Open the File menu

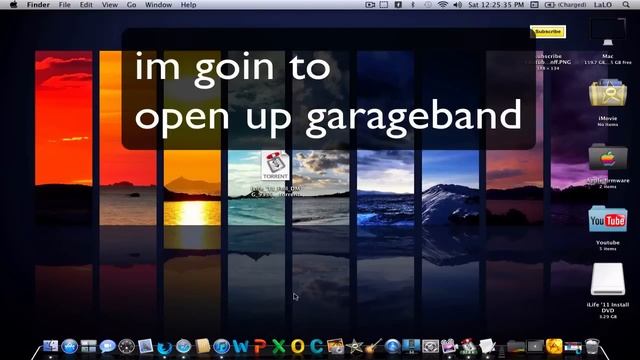tap(64, 4)
